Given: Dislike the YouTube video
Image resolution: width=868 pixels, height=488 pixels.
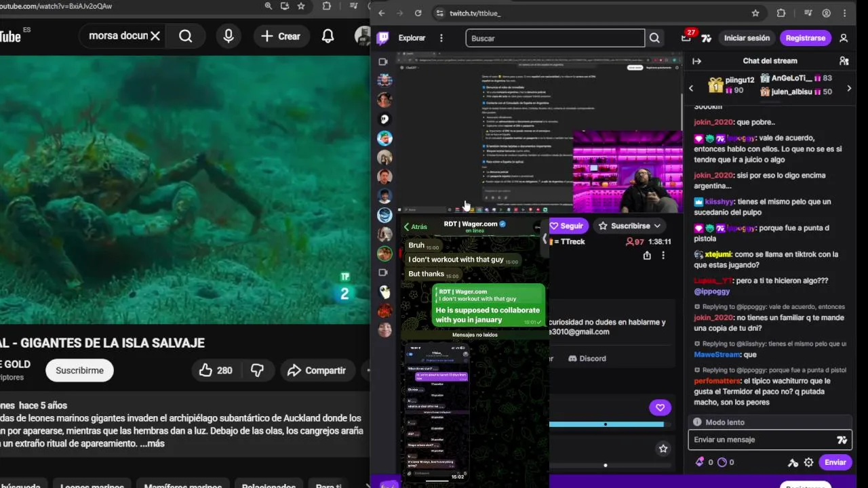Looking at the screenshot, I should pyautogui.click(x=257, y=370).
